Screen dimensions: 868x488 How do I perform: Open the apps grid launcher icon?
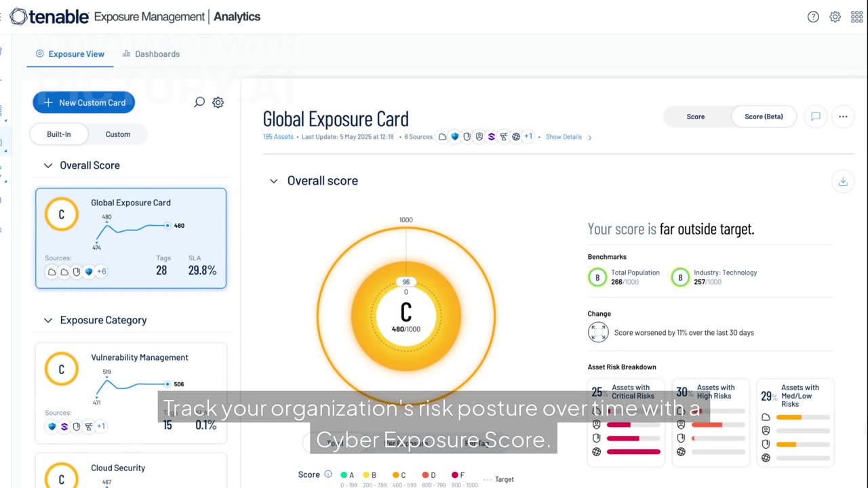[856, 17]
